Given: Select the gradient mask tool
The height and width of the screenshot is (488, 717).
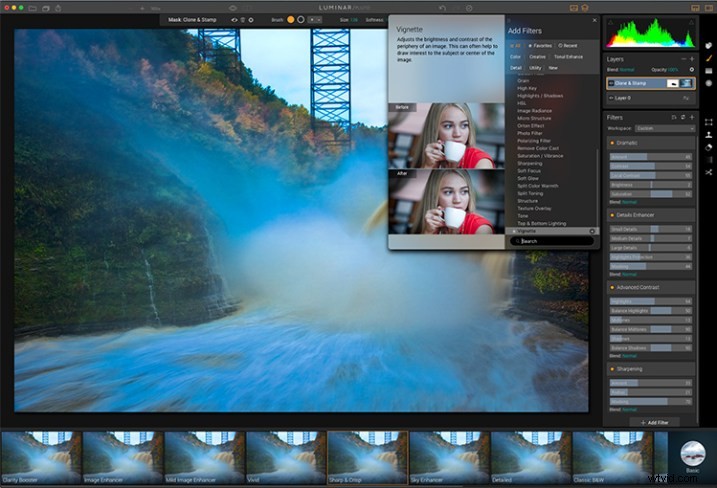Looking at the screenshot, I should [x=708, y=71].
